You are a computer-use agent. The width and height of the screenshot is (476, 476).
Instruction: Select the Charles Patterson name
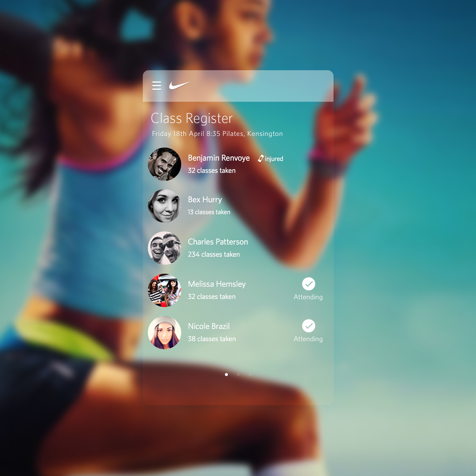pyautogui.click(x=218, y=242)
